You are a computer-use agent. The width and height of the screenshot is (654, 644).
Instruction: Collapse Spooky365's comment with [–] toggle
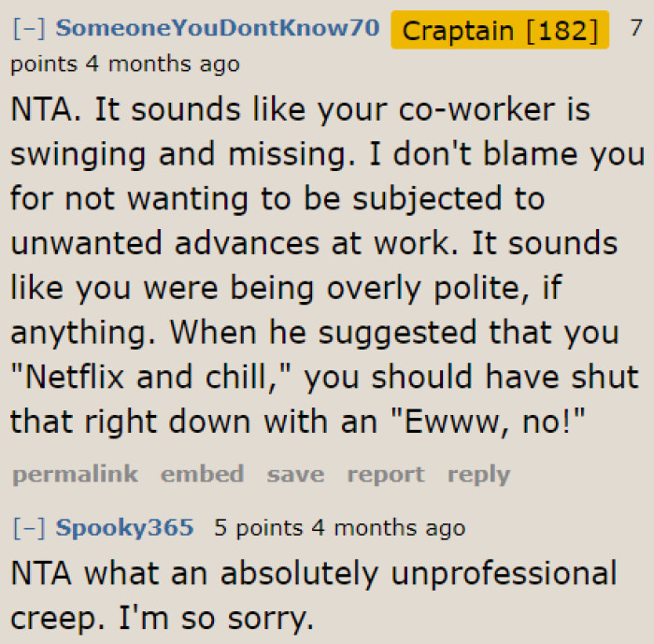click(x=29, y=528)
